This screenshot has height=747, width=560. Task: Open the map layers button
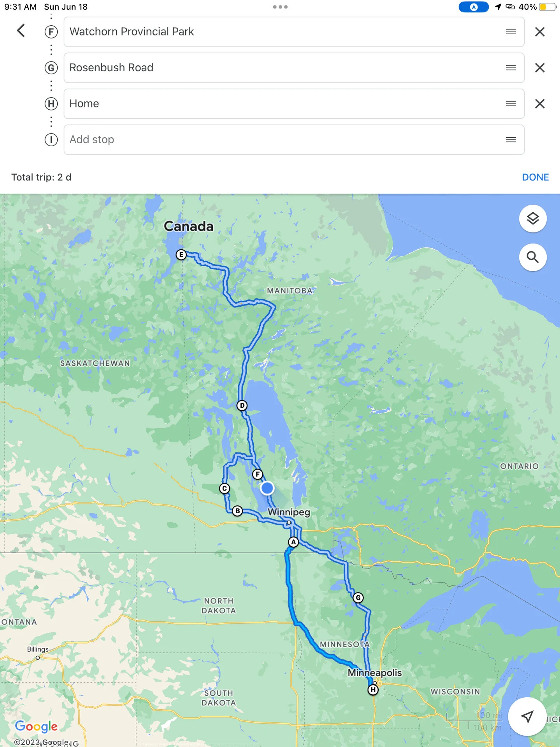(x=533, y=218)
